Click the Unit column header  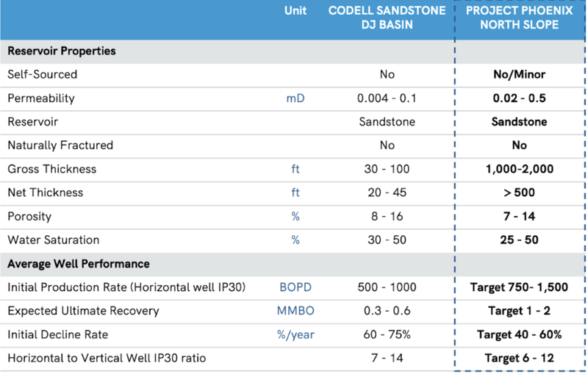tap(295, 10)
